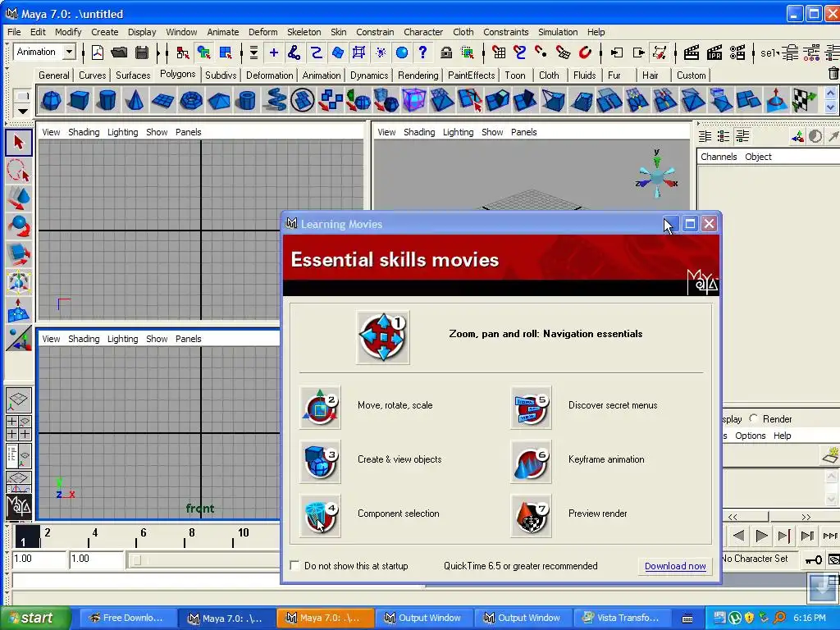Click the range slider handle
The height and width of the screenshot is (630, 840).
(137, 559)
